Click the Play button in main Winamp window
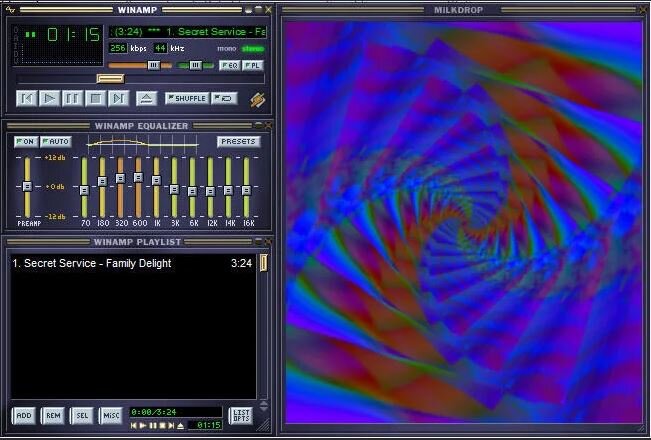 [x=49, y=99]
